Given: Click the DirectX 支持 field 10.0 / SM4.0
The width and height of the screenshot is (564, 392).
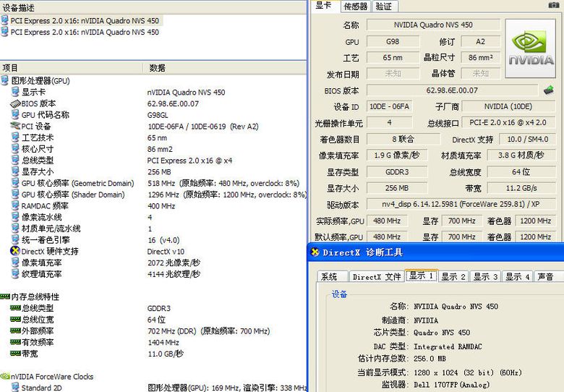Looking at the screenshot, I should [528, 139].
